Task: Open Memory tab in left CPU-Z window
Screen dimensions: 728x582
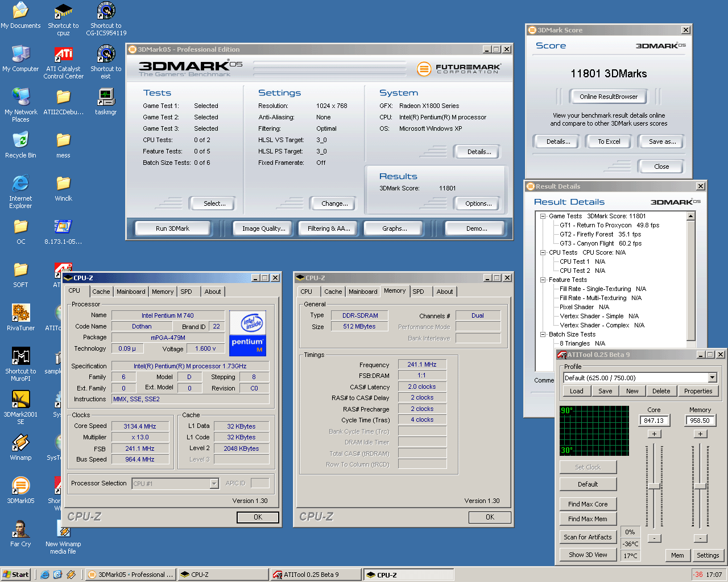Action: [x=163, y=292]
